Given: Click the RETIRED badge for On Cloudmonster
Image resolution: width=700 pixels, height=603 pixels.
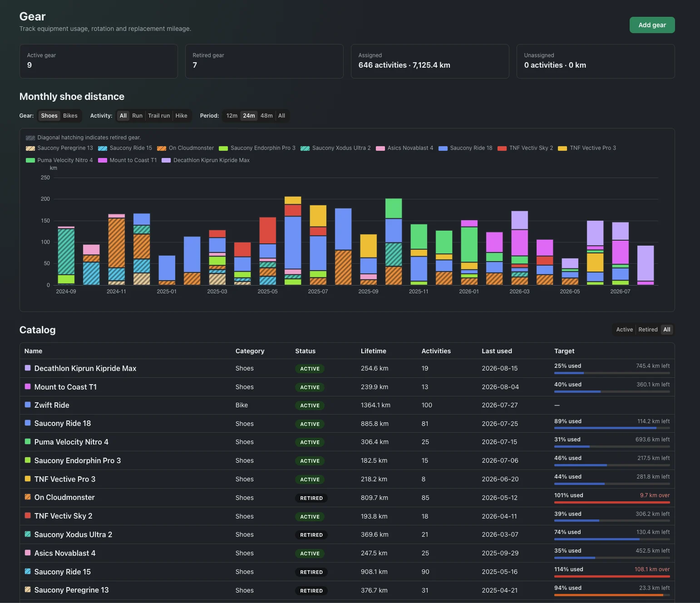Looking at the screenshot, I should point(311,498).
